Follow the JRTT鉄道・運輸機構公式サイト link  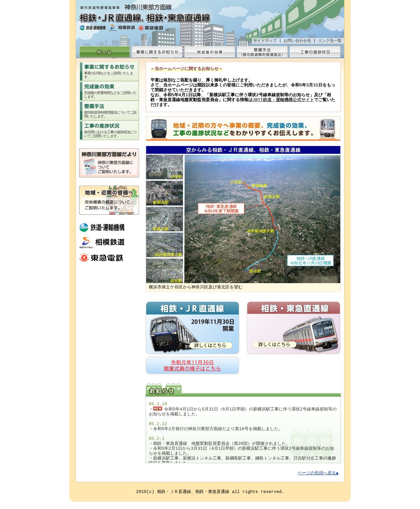tap(283, 100)
